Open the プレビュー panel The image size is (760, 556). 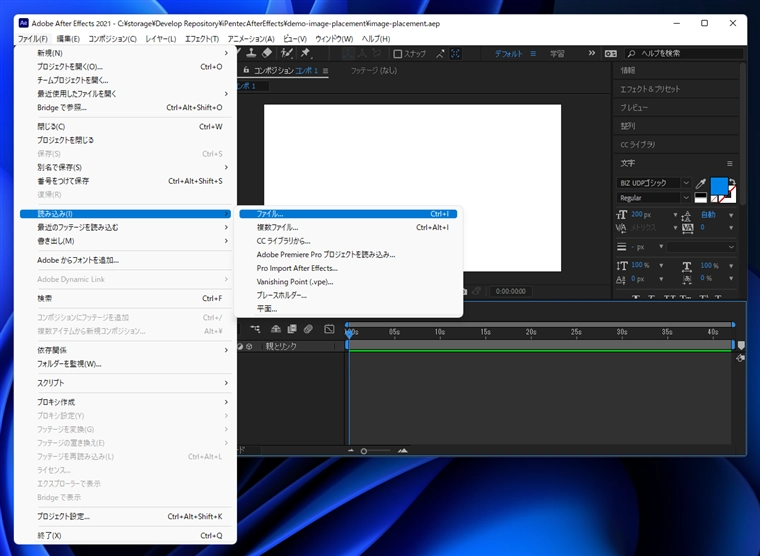(x=634, y=108)
